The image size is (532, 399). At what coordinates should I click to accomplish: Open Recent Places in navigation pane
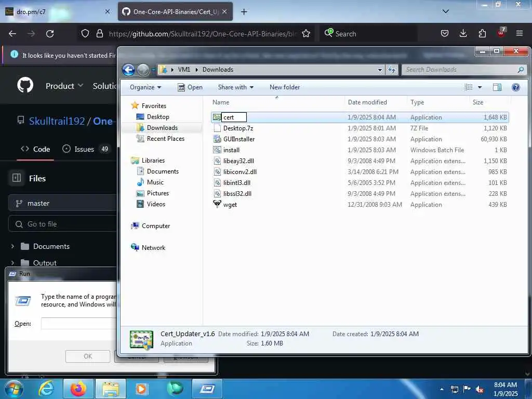pos(166,138)
